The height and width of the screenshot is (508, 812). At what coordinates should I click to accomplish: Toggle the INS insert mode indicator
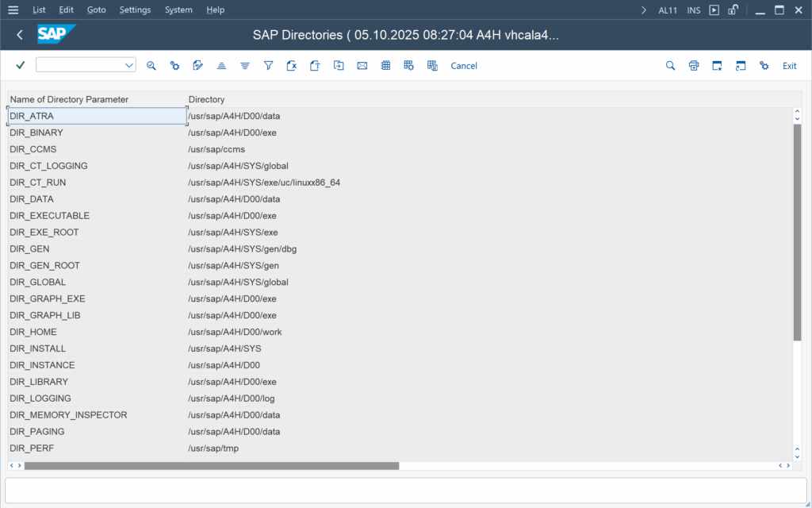coord(694,10)
